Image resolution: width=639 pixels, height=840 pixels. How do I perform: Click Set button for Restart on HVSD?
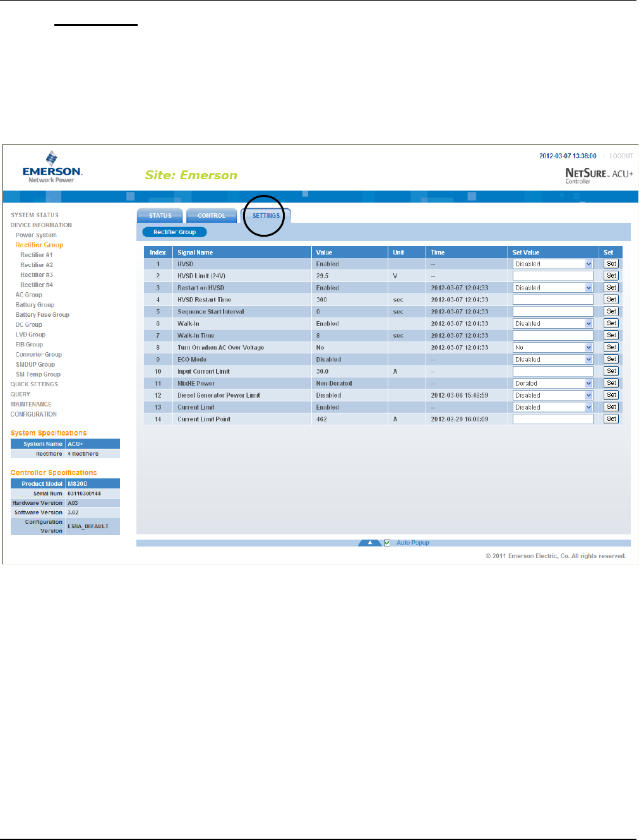click(611, 288)
